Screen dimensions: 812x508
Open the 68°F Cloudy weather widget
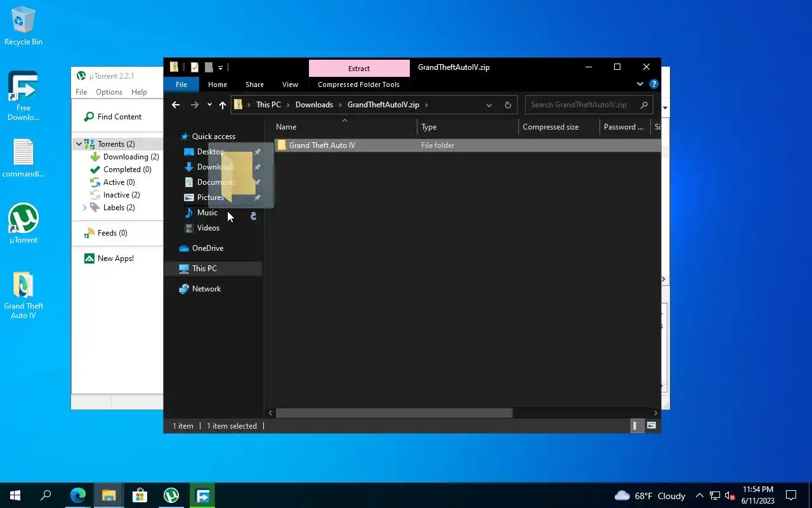[x=650, y=495]
